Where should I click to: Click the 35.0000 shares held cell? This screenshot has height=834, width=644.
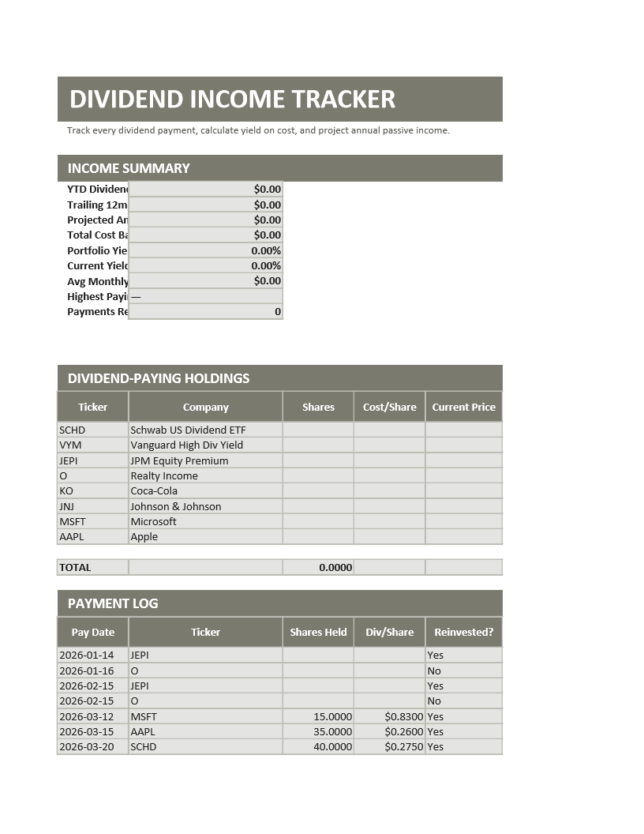click(x=318, y=732)
